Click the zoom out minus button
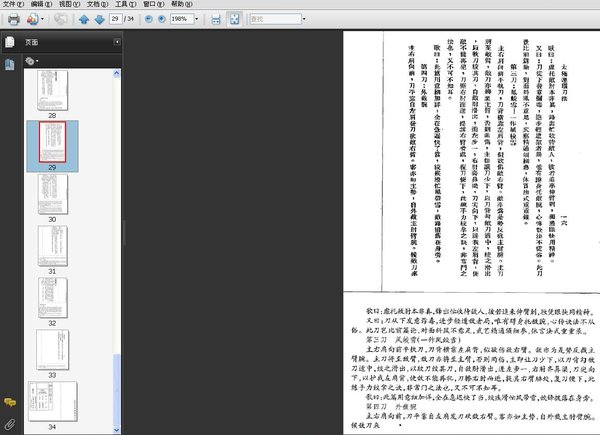Viewport: 600px width, 435px height. [149, 19]
